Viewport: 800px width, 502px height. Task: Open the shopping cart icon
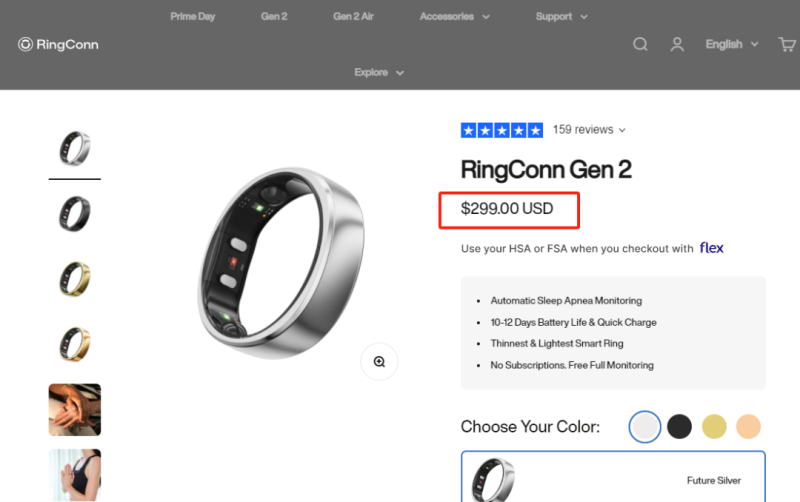[787, 44]
